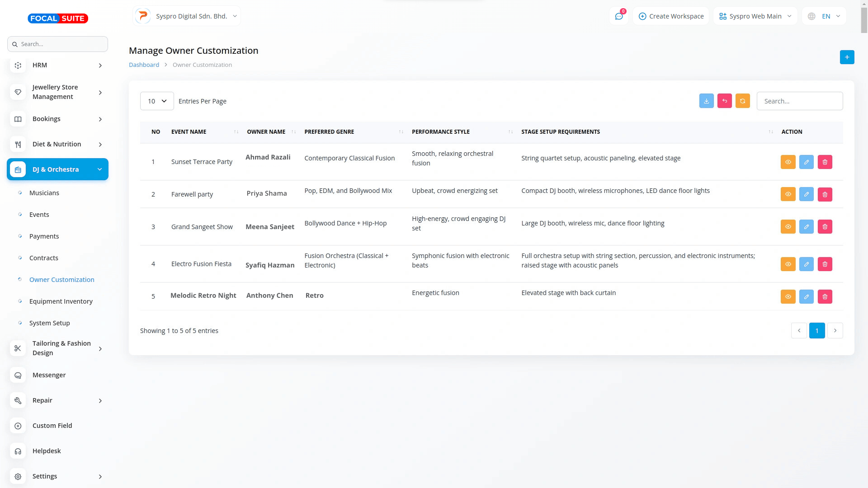
Task: Open Musicians in the DJ & Orchestra submenu
Action: (x=44, y=193)
